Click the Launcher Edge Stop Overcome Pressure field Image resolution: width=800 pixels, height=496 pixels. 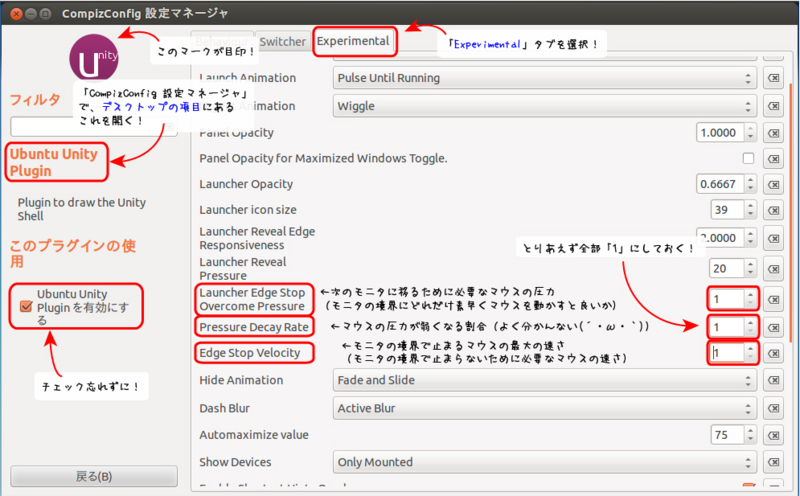click(x=727, y=299)
